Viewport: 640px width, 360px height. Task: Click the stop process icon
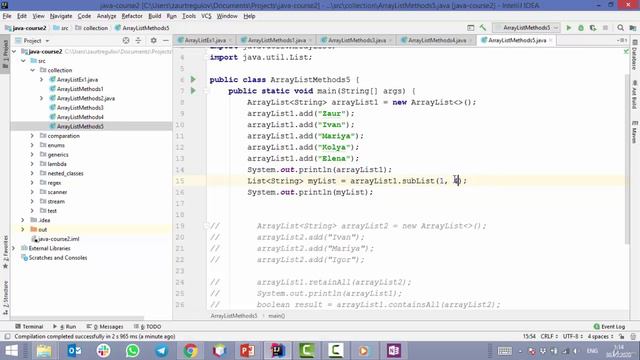pos(605,28)
